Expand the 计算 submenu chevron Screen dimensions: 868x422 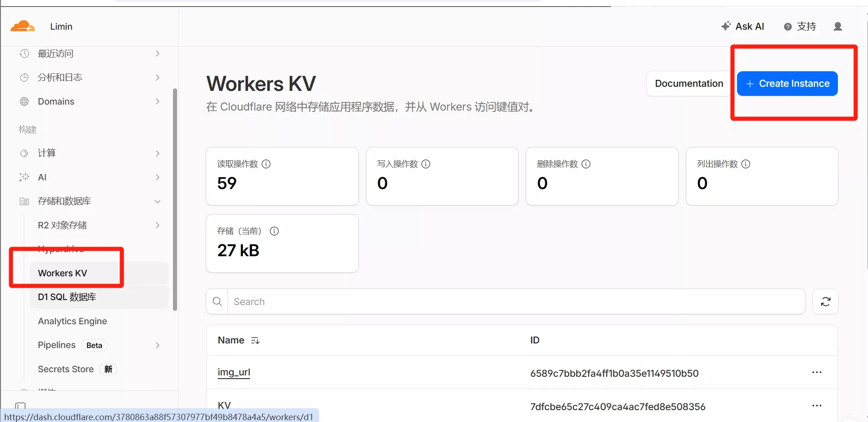click(x=157, y=153)
